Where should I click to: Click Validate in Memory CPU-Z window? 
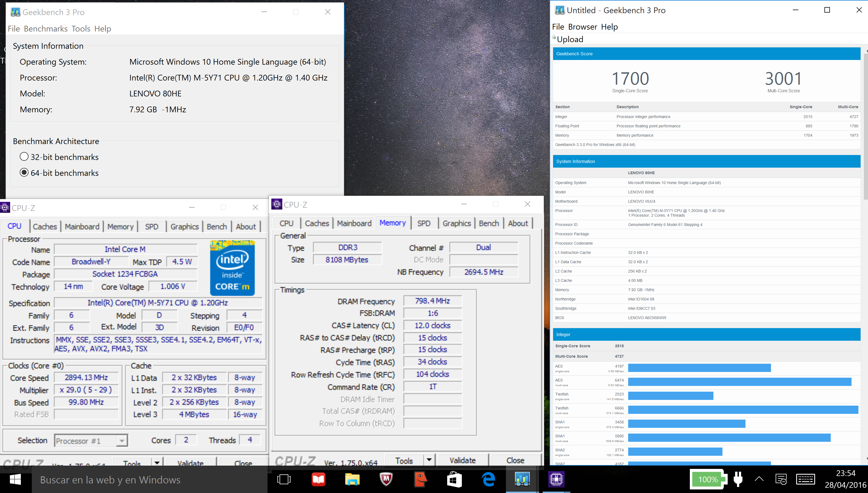click(x=463, y=460)
